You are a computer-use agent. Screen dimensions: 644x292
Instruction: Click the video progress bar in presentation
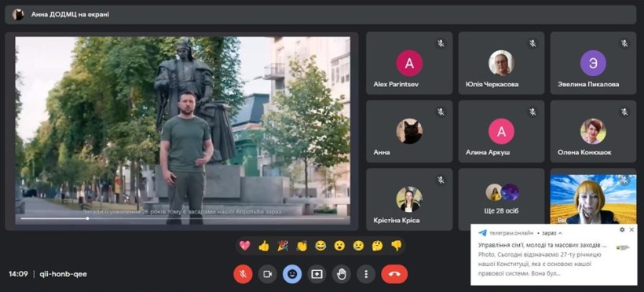[183, 218]
